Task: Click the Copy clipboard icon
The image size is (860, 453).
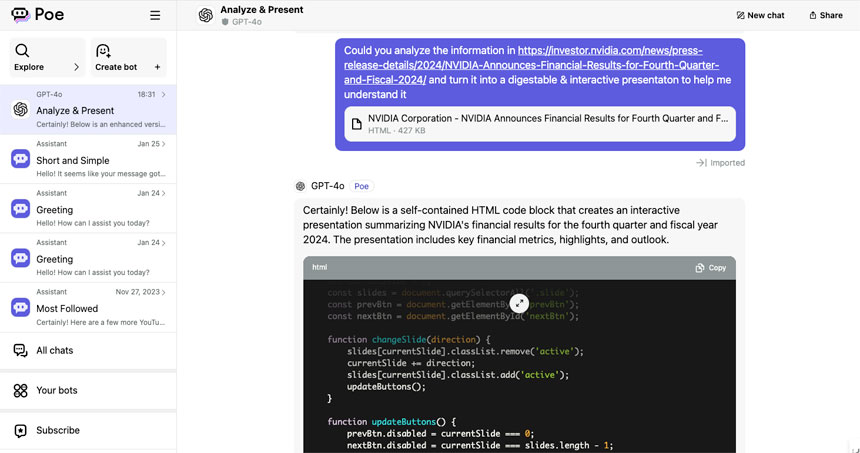Action: tap(700, 268)
